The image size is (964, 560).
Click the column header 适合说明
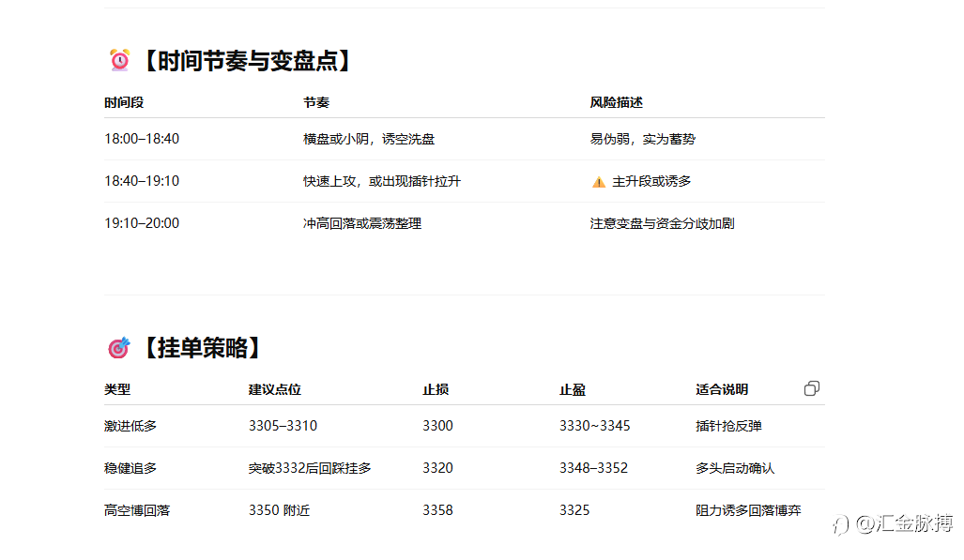click(722, 389)
